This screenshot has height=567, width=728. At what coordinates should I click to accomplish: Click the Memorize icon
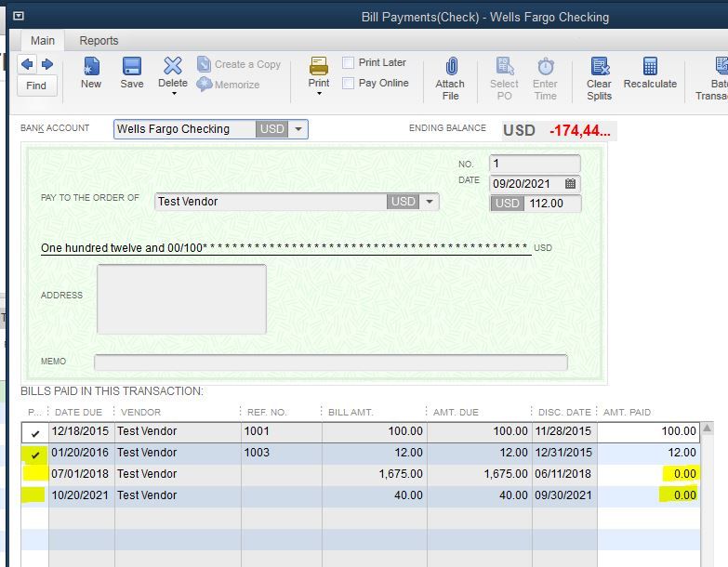[204, 85]
